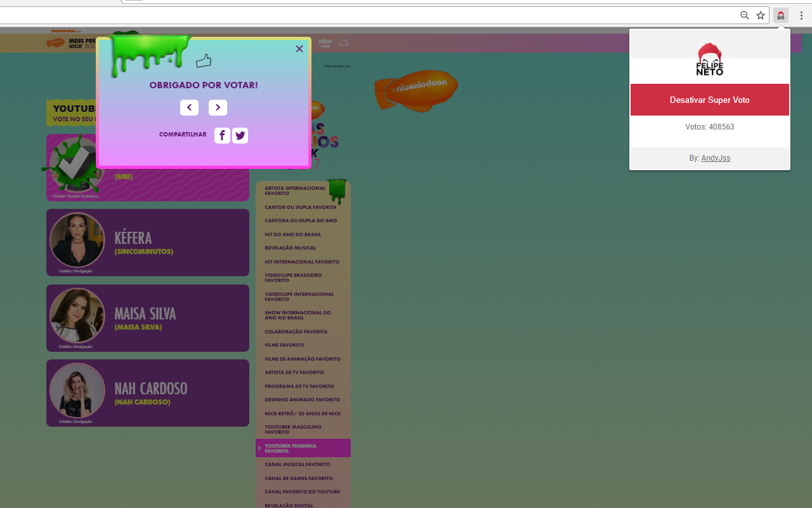Open category Cantor ou Dupla Favorita
The image size is (812, 508).
point(301,207)
